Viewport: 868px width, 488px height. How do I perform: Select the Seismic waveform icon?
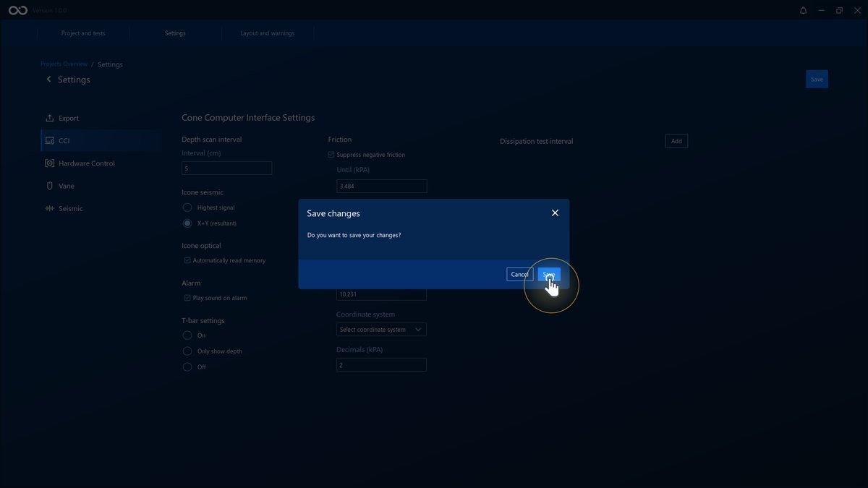[50, 208]
